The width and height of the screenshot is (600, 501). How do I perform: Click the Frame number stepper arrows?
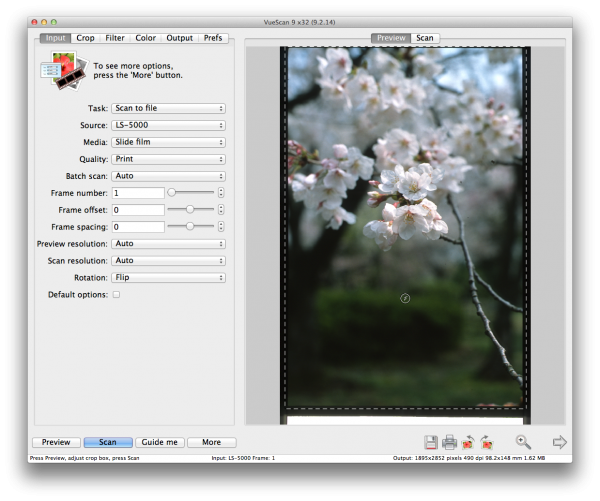click(x=221, y=193)
